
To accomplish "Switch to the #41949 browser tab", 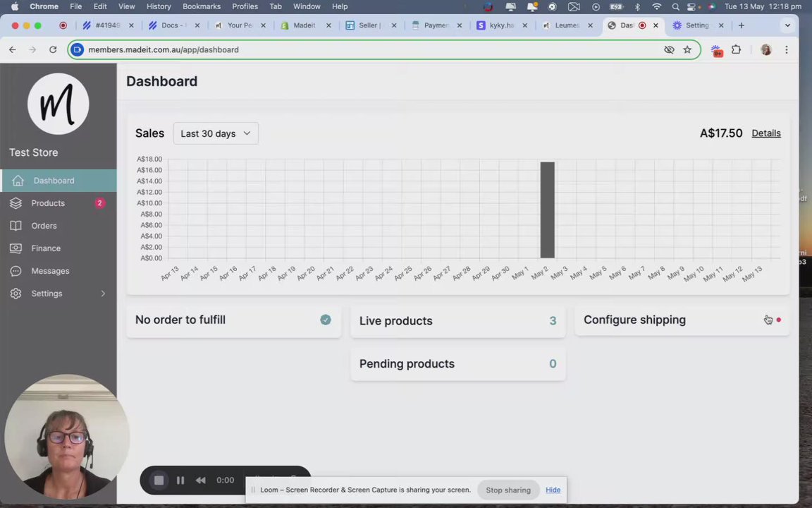I will [108, 25].
